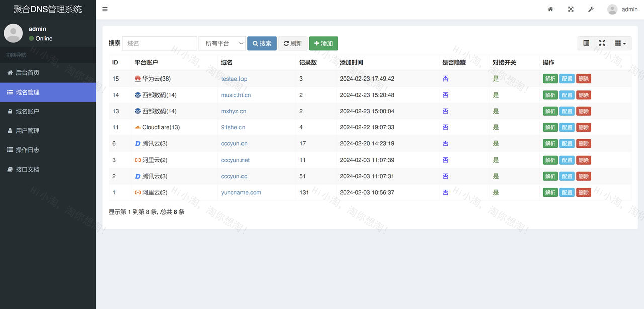644x309 pixels.
Task: Click the Cloudflare cloud logo icon
Action: pos(138,127)
